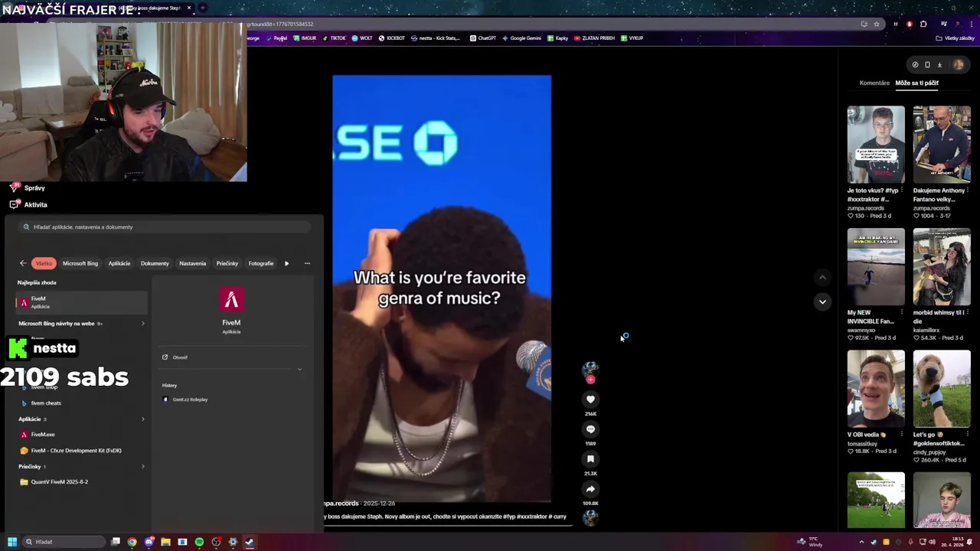The height and width of the screenshot is (551, 980).
Task: Select the Microsoft Bing search filter
Action: [80, 263]
